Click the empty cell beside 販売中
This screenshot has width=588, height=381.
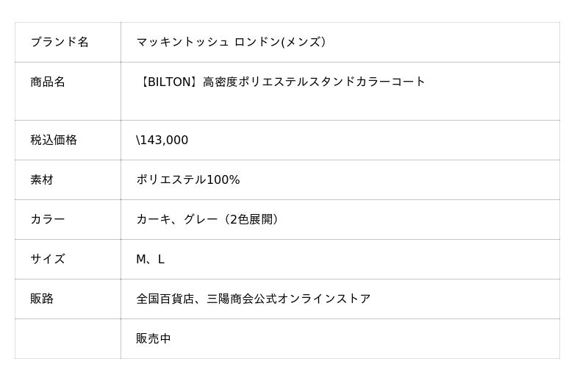pyautogui.click(x=68, y=338)
